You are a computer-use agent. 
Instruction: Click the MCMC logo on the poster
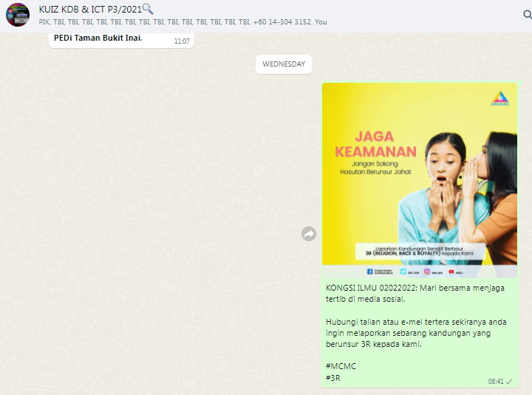[x=500, y=99]
